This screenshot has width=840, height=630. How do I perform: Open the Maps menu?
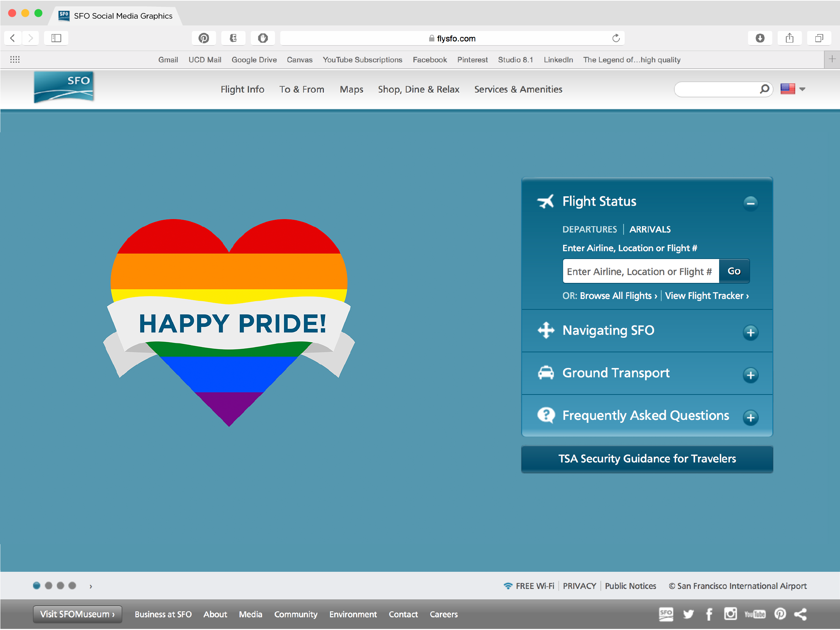[351, 89]
